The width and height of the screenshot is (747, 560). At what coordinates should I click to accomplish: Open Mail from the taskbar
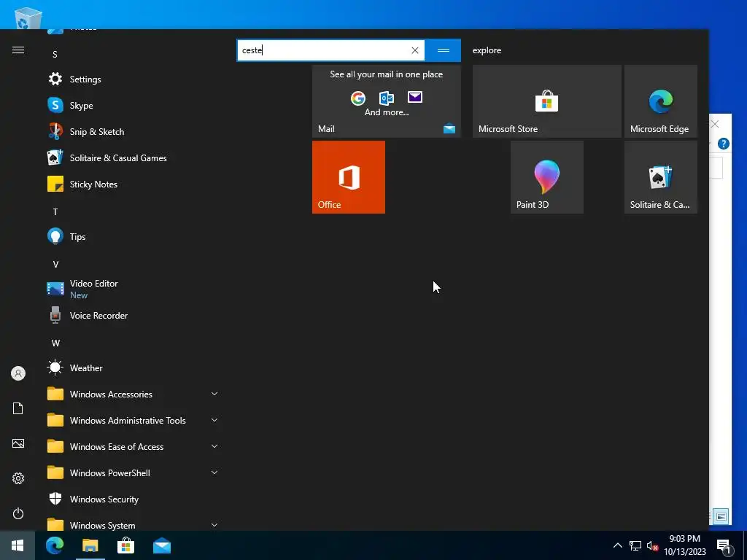162,545
